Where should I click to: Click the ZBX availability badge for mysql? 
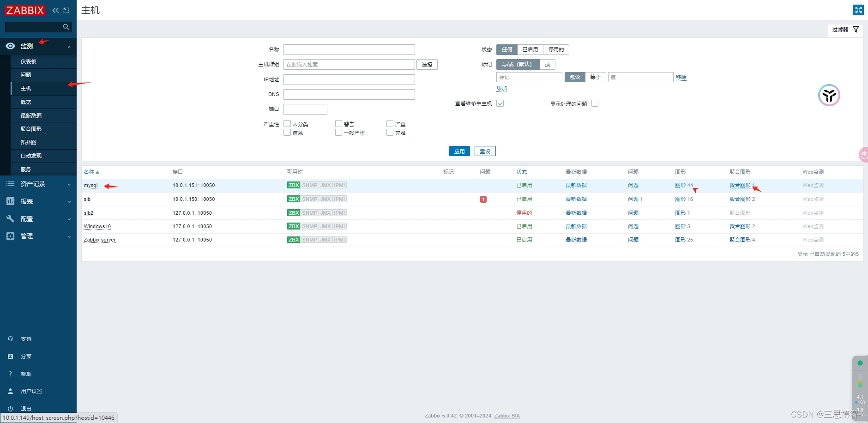tap(294, 185)
